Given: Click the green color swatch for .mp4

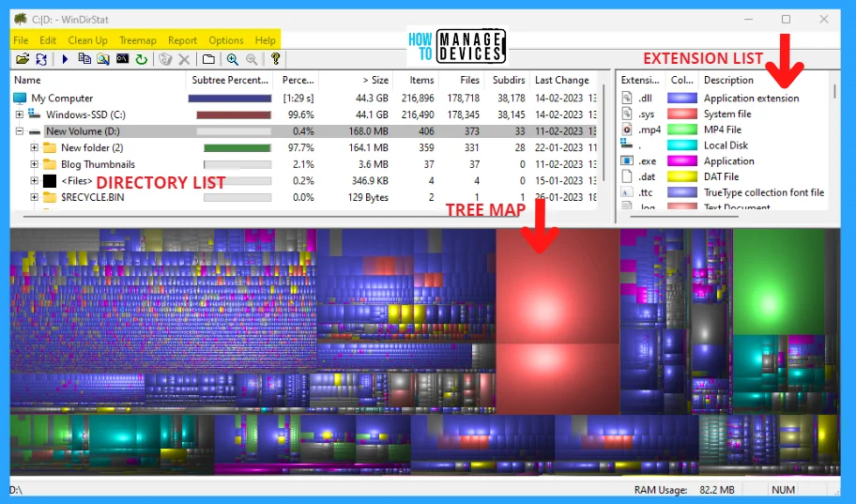Looking at the screenshot, I should coord(682,130).
